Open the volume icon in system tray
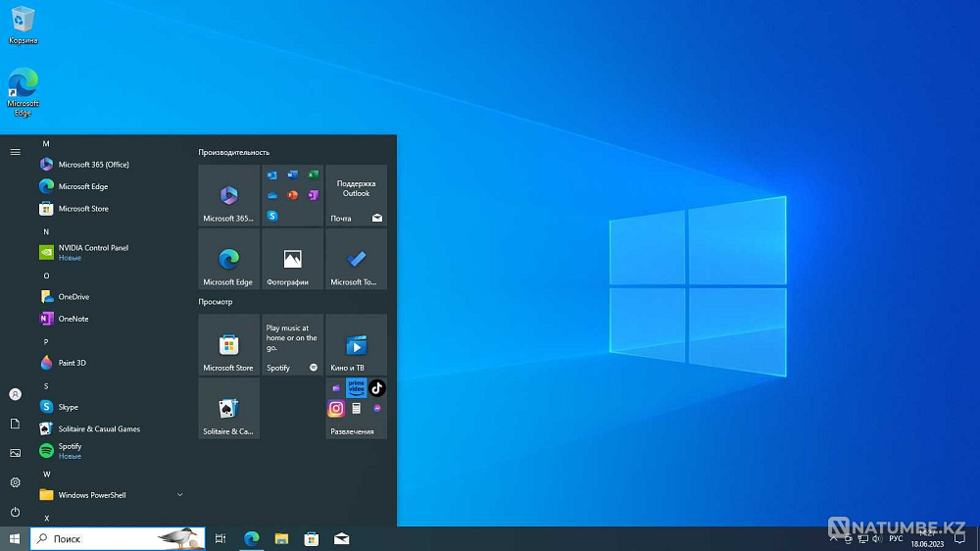 [877, 539]
